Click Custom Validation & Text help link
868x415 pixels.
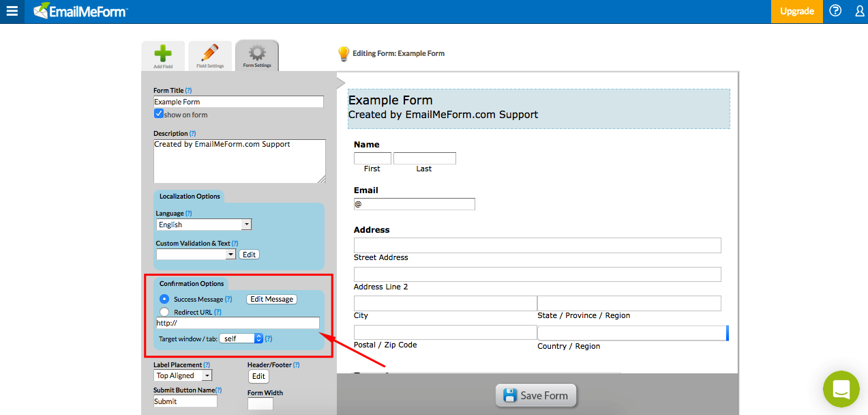coord(235,243)
